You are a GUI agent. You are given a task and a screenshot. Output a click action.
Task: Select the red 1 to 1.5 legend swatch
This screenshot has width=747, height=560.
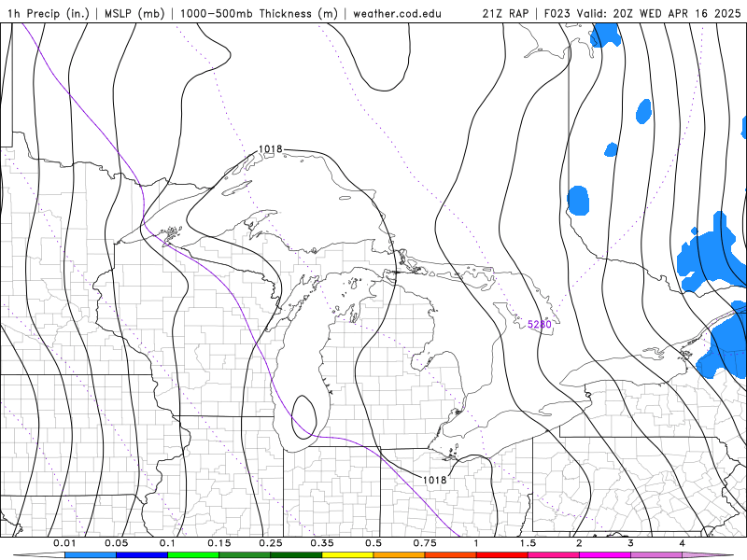tap(502, 555)
